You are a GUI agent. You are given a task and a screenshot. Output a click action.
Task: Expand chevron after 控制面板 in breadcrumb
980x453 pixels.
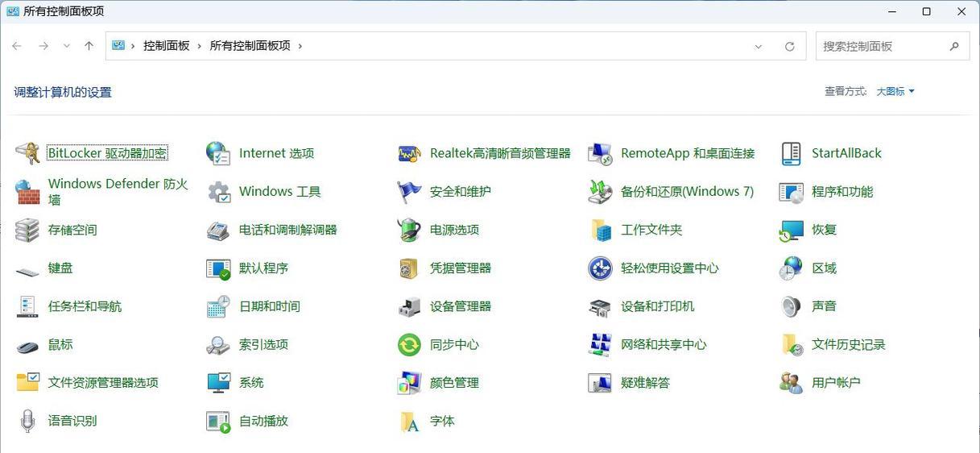pos(199,46)
